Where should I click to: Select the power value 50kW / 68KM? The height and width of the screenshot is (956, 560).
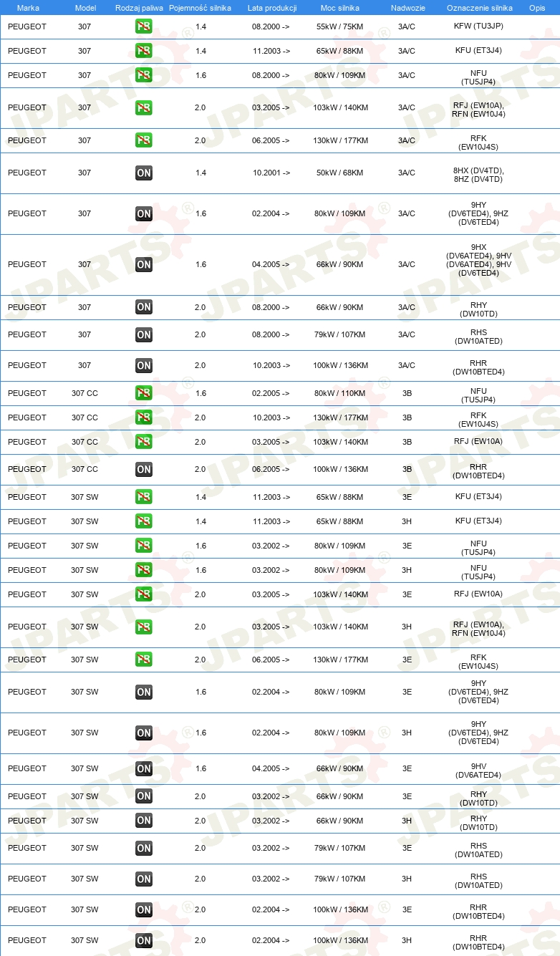click(x=340, y=173)
